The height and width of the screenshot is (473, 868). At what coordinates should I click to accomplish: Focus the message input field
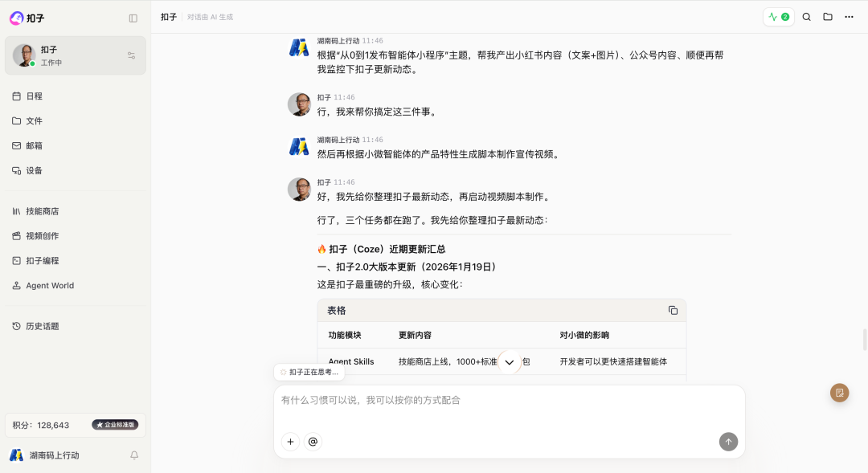tap(510, 401)
